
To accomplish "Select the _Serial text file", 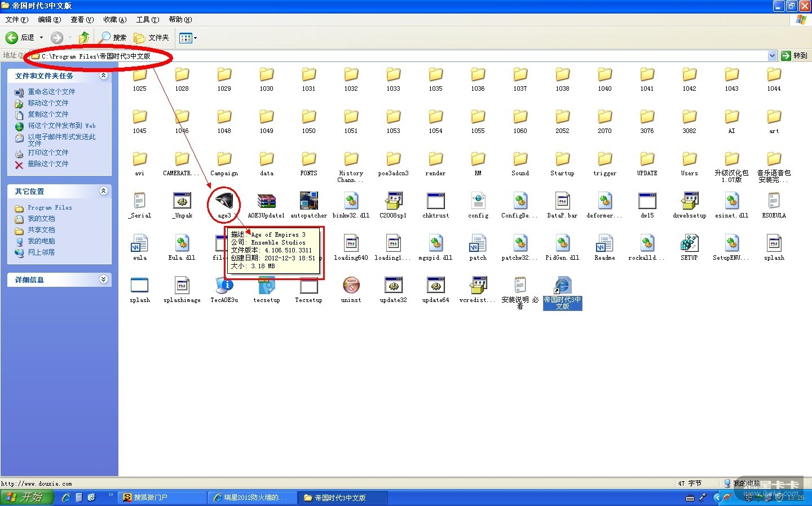I will [x=139, y=201].
